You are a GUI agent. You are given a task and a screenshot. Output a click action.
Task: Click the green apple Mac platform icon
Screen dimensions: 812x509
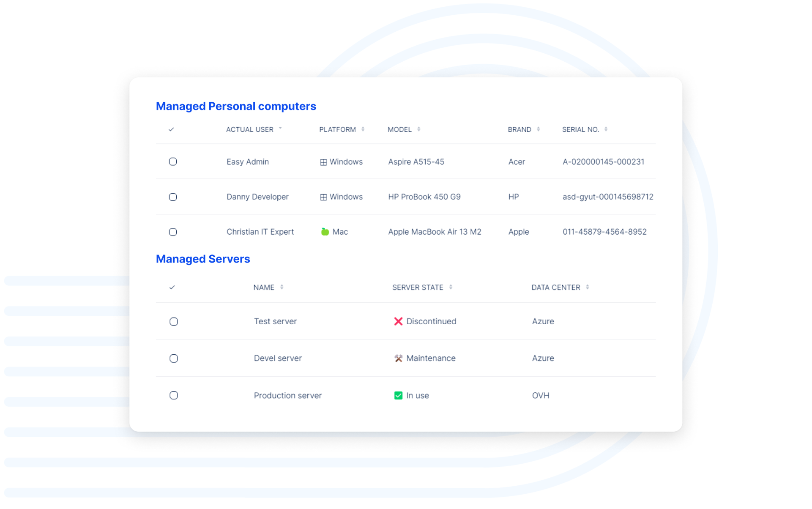[325, 232]
